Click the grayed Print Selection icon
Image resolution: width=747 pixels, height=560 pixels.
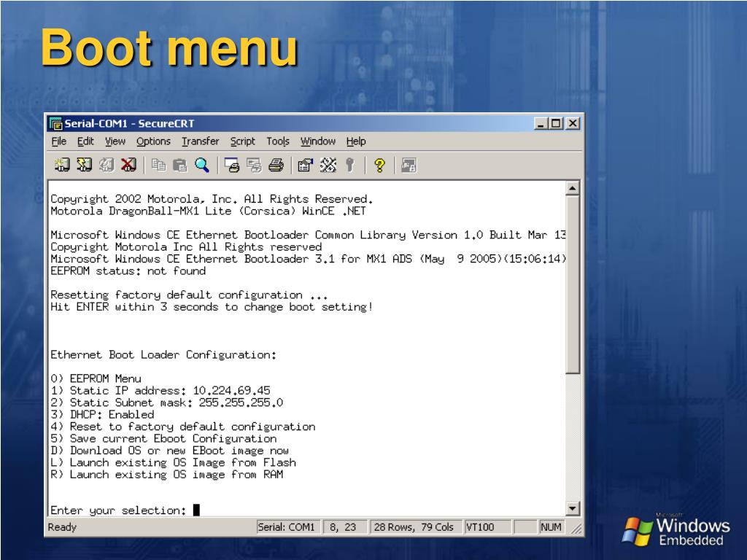[x=254, y=166]
